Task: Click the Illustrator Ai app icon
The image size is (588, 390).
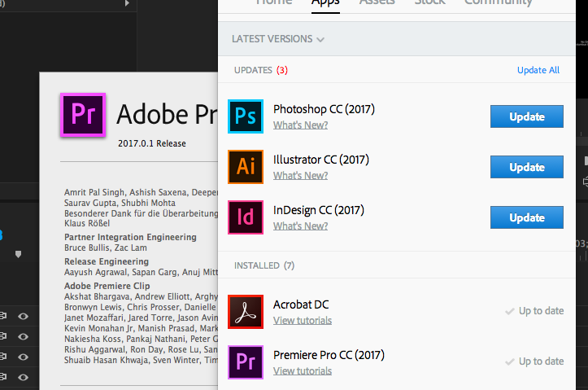Action: pyautogui.click(x=246, y=167)
